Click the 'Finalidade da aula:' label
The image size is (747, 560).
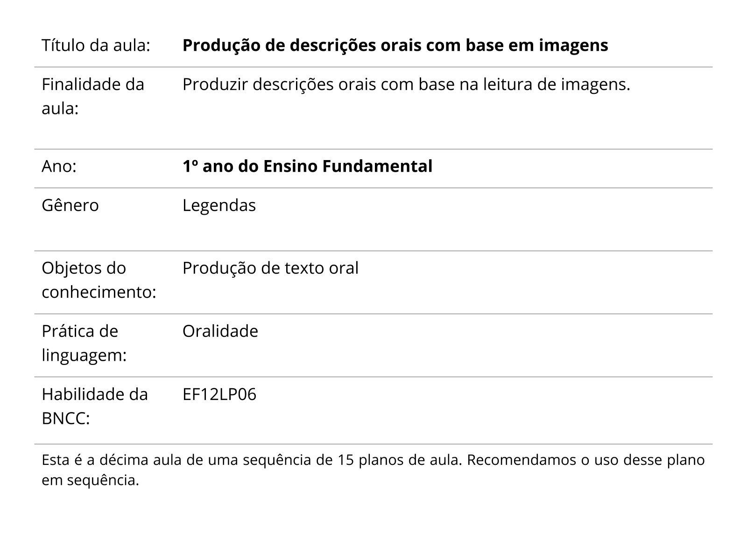pyautogui.click(x=92, y=97)
